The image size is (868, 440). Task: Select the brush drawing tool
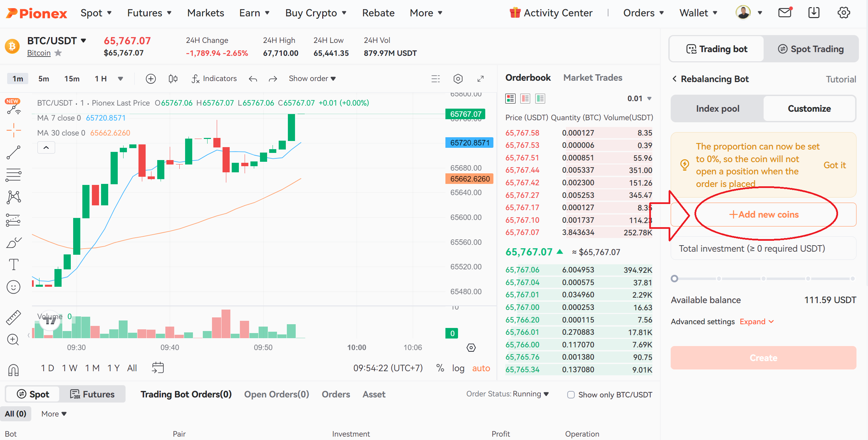14,242
